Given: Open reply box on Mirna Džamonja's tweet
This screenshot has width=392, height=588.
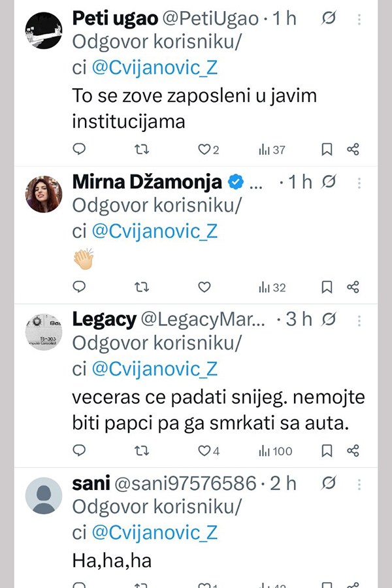Looking at the screenshot, I should click(x=79, y=287).
